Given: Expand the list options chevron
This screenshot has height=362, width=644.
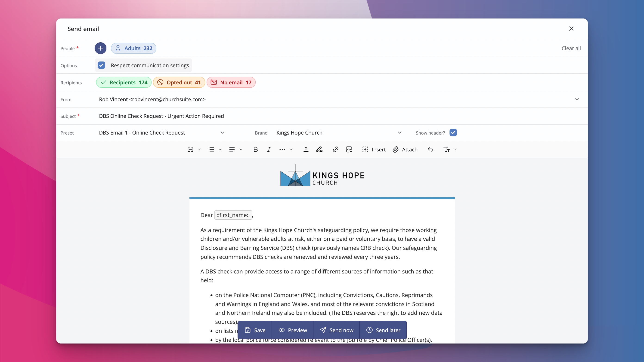Looking at the screenshot, I should (x=220, y=149).
